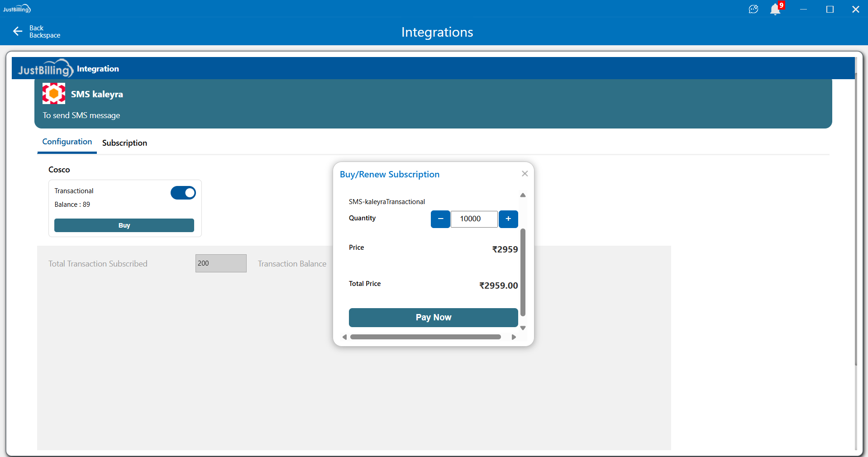Close the Buy/Renew Subscription dialog
868x457 pixels.
coord(525,174)
